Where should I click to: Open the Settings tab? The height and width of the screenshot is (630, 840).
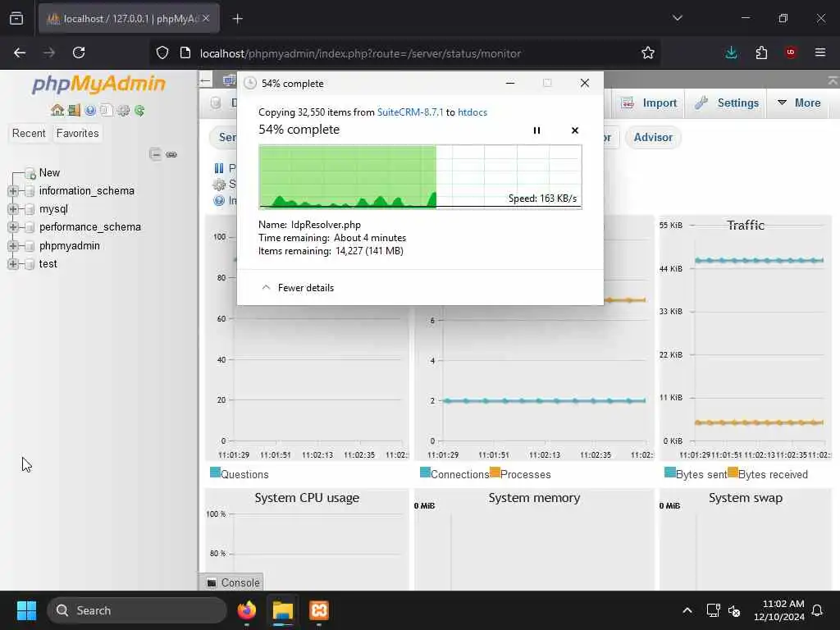(727, 103)
